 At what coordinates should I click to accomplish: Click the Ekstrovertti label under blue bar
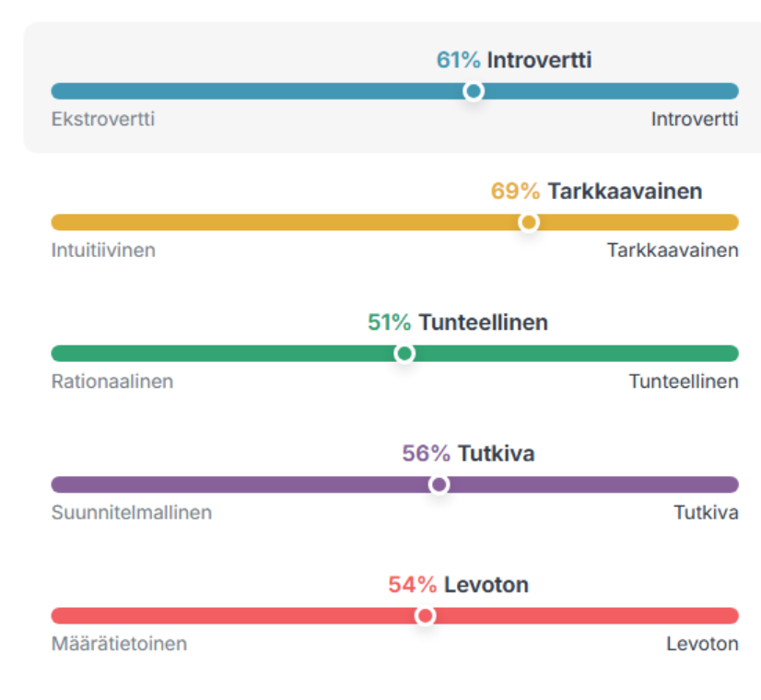tap(103, 120)
